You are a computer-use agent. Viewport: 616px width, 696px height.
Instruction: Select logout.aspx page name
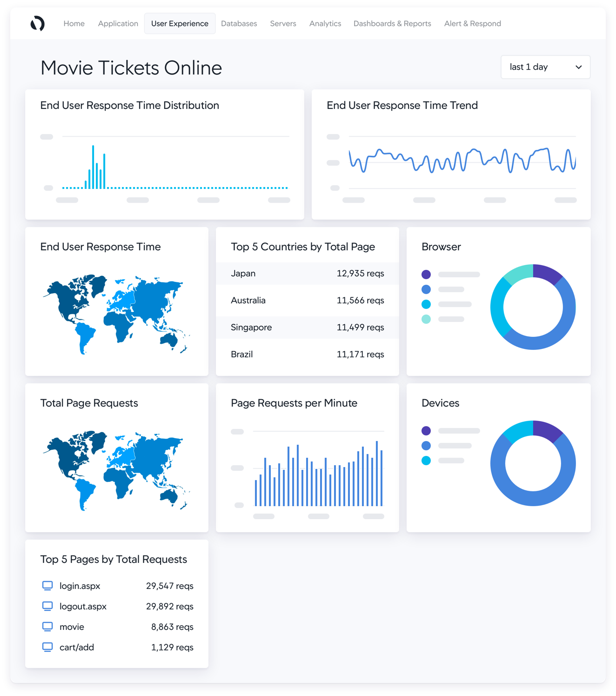click(x=83, y=606)
